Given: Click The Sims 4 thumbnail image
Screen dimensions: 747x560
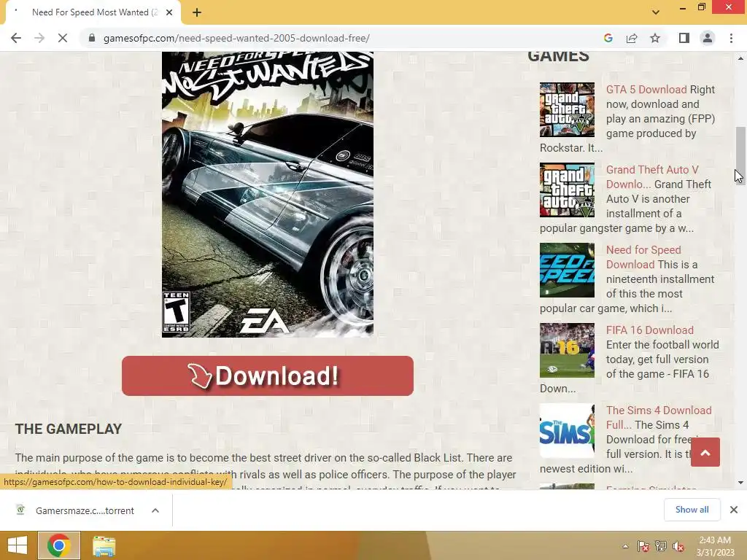Looking at the screenshot, I should [x=567, y=430].
